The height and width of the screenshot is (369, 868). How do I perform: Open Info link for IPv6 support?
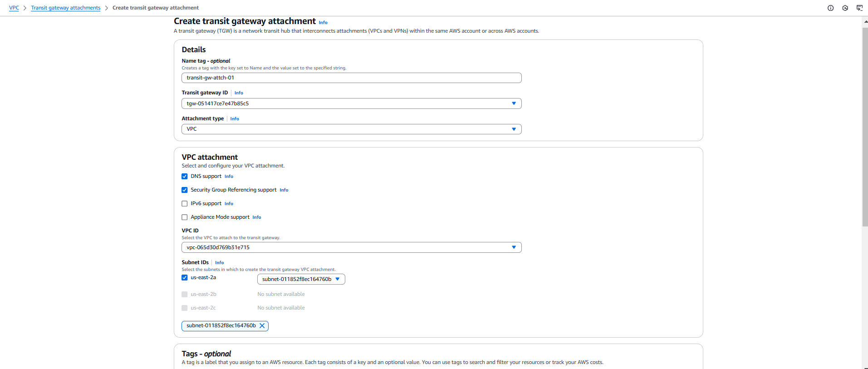point(229,204)
